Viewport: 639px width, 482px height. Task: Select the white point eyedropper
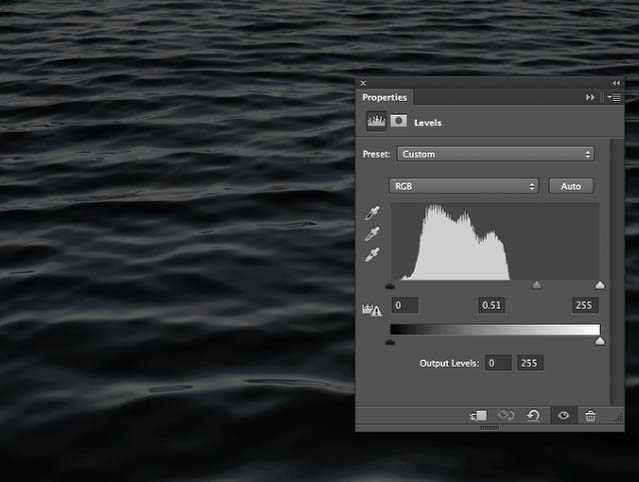point(374,255)
